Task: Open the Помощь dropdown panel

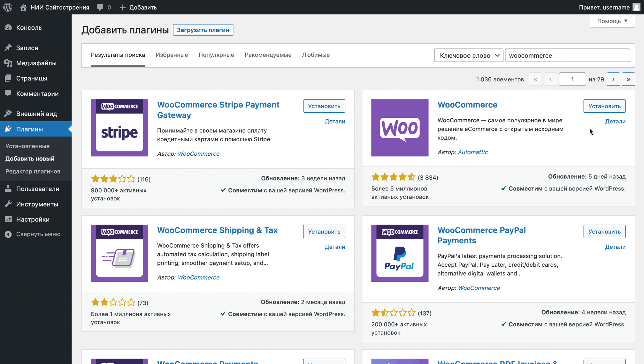Action: (x=612, y=21)
